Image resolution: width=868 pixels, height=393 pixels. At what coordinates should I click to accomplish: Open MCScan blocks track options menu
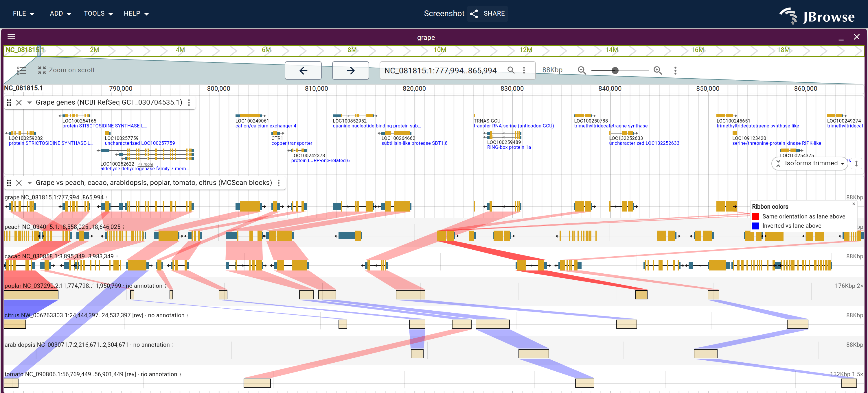click(278, 183)
